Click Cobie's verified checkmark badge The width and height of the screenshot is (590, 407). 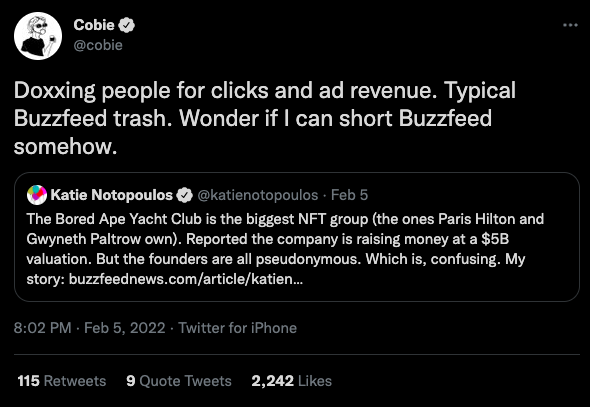point(126,25)
